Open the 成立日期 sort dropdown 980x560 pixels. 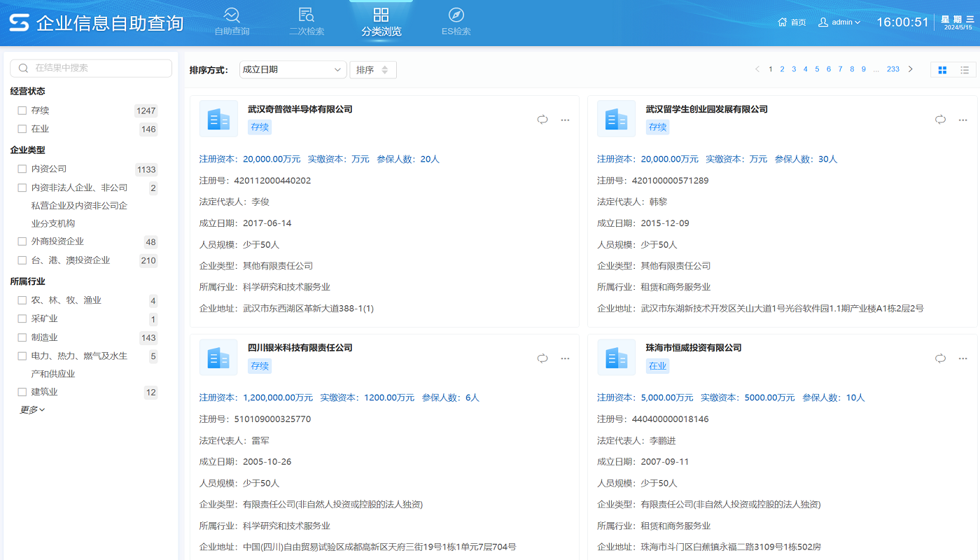tap(293, 69)
